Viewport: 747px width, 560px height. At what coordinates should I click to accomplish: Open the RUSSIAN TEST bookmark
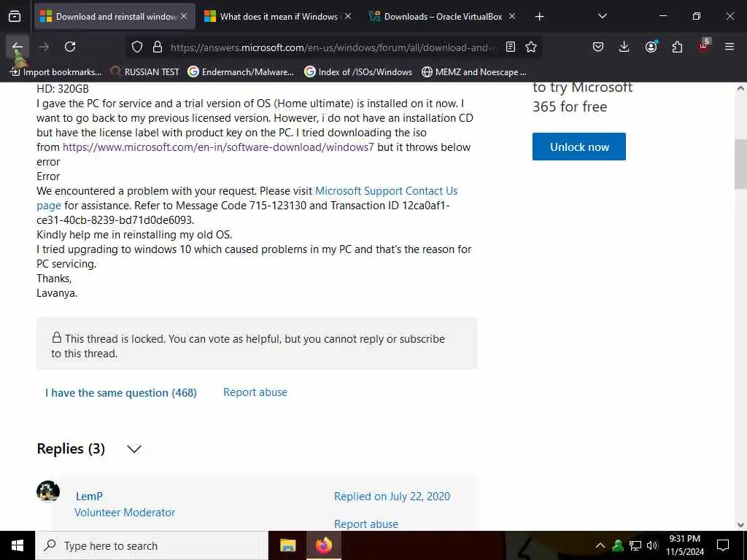(145, 72)
